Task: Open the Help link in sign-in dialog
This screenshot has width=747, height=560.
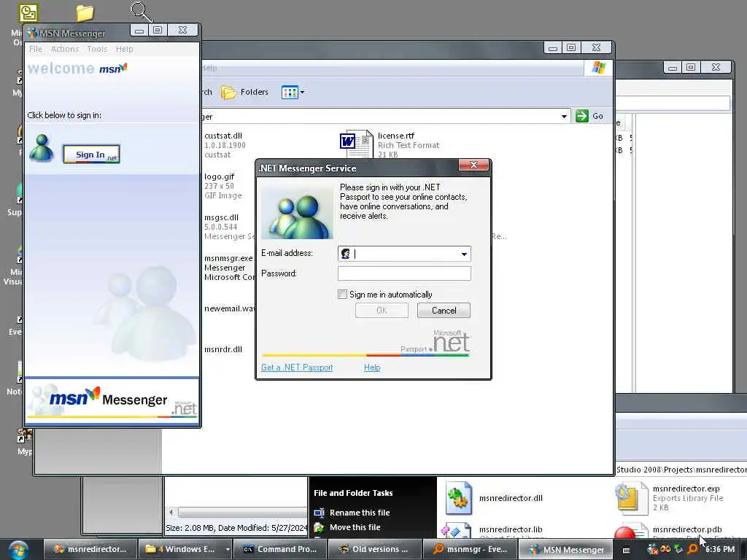Action: (372, 367)
